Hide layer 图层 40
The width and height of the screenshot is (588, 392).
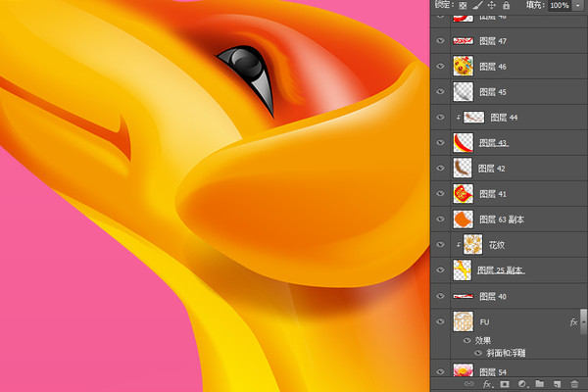coord(440,296)
